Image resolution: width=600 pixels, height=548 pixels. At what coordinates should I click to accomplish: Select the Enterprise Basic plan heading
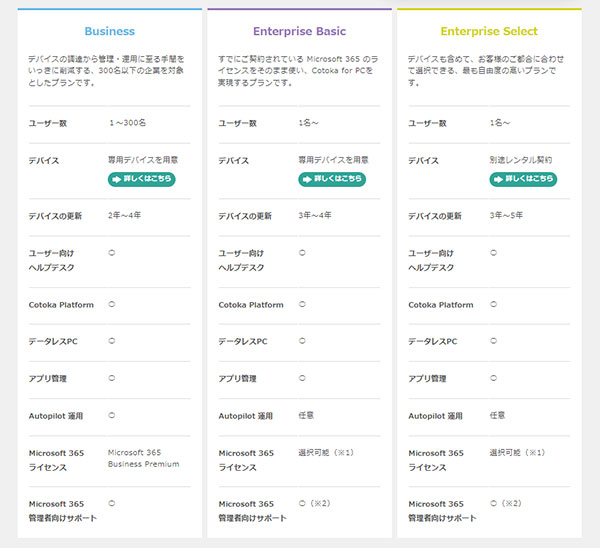point(300,31)
